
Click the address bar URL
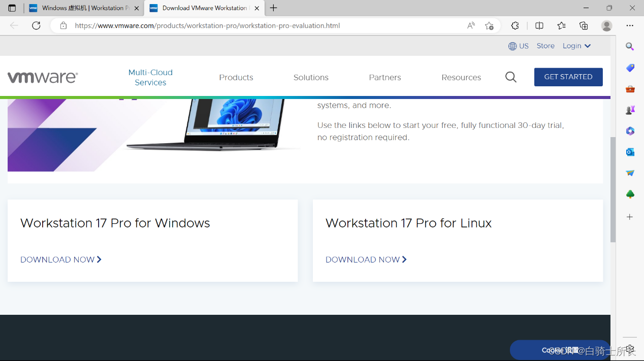(207, 25)
